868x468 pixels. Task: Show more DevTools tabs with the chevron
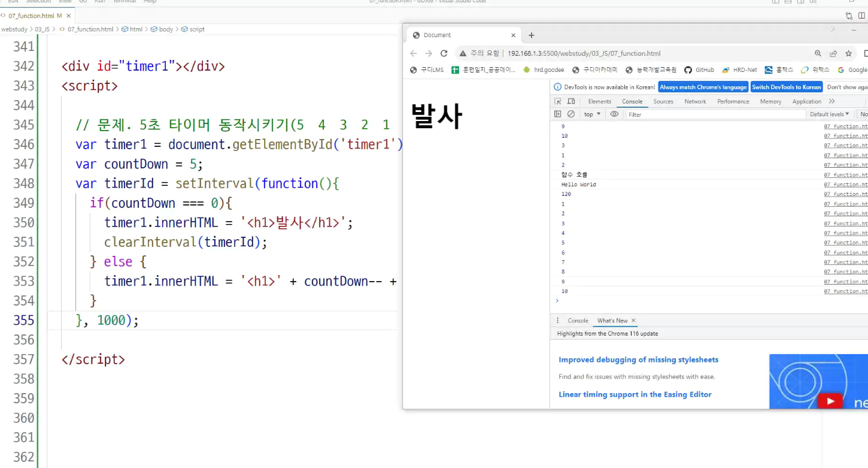click(831, 101)
